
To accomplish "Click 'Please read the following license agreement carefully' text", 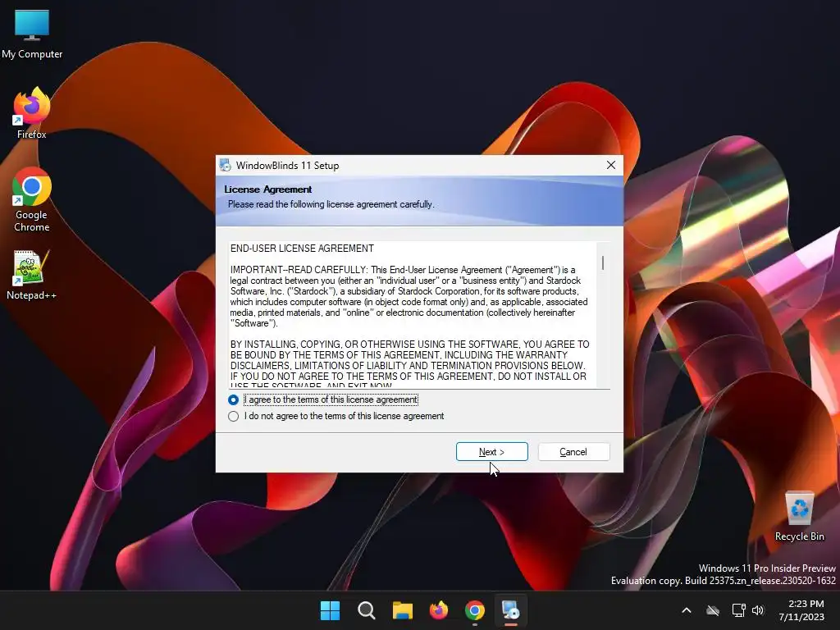I will (x=331, y=204).
